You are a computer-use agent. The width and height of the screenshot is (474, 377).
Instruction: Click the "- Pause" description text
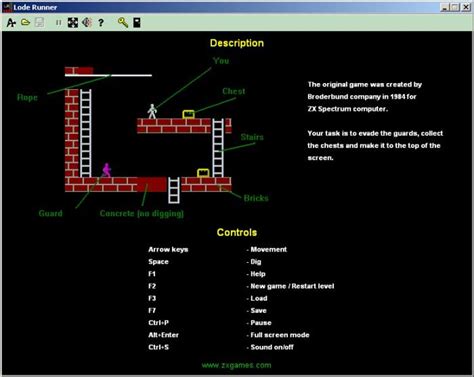point(259,323)
